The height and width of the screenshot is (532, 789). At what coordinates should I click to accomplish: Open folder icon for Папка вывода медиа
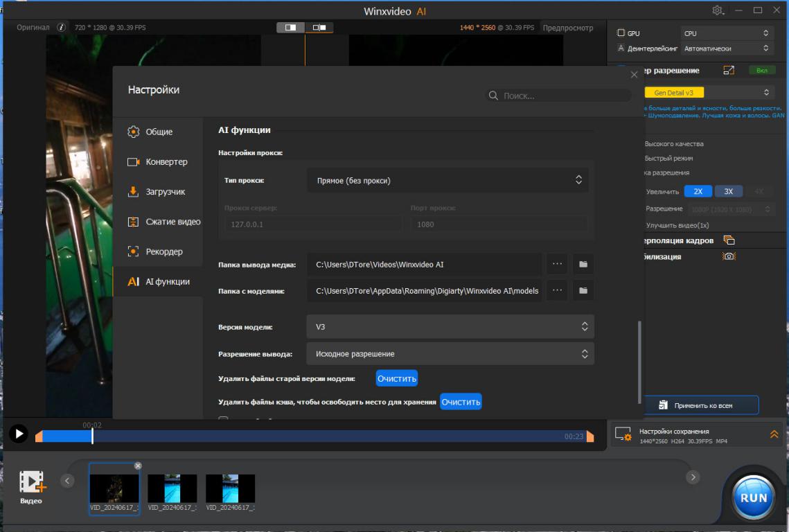tap(583, 264)
